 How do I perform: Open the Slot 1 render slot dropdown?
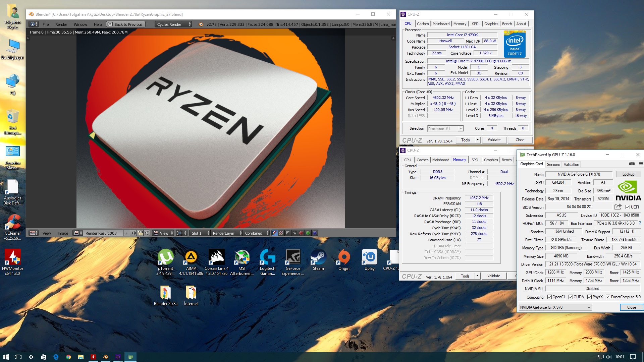[200, 233]
